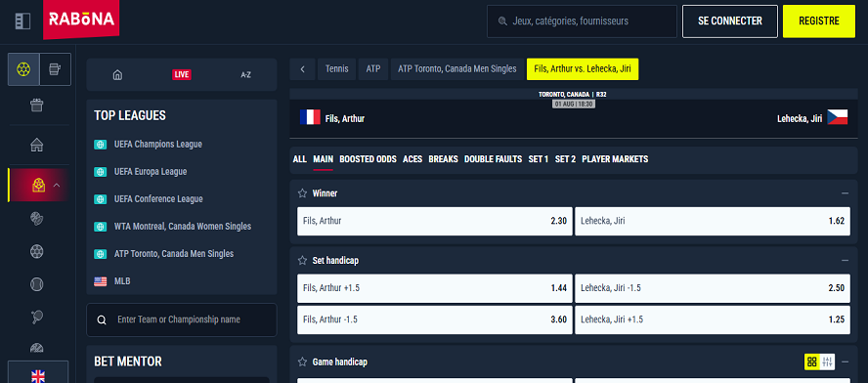
Task: Select the BOOSTED ODDS tab
Action: point(369,159)
